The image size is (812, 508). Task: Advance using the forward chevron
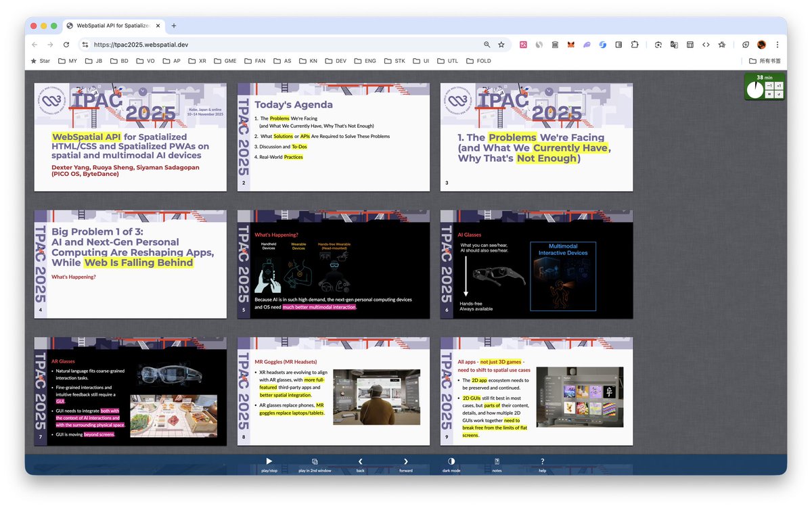point(406,464)
